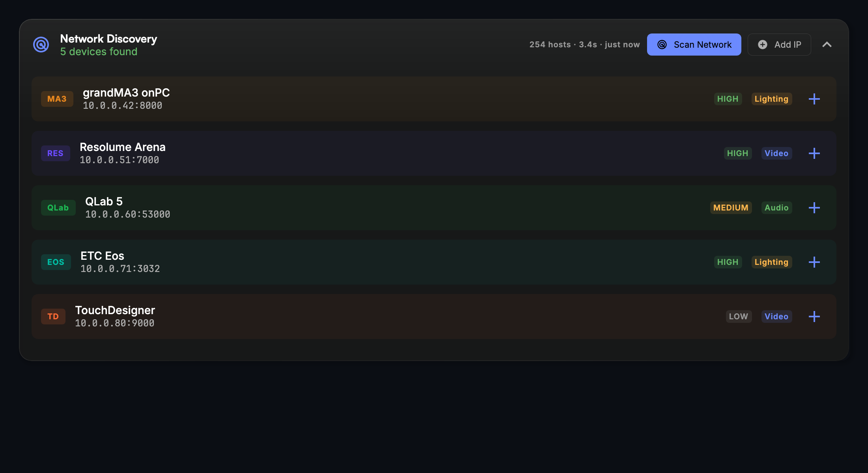Click the address 10.0.0.51:7000
This screenshot has width=868, height=473.
click(120, 160)
